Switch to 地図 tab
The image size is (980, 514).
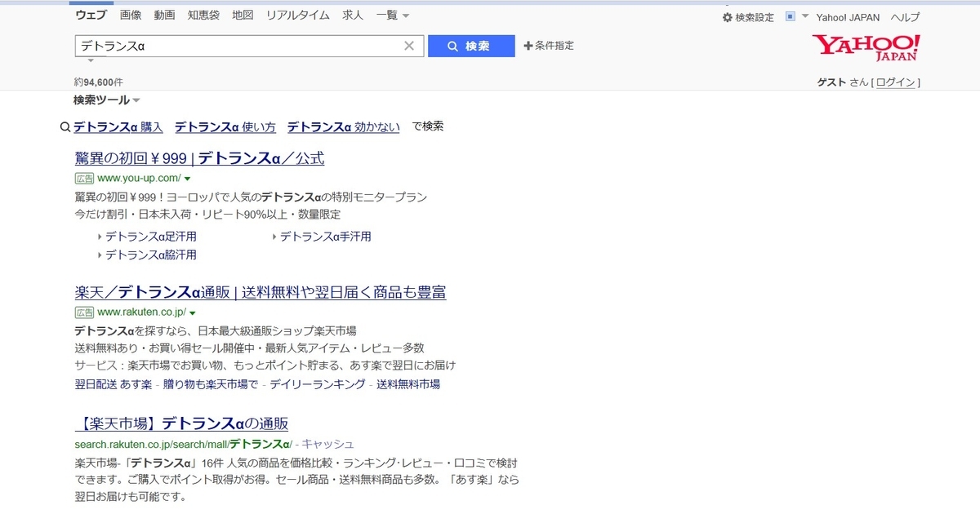click(243, 15)
